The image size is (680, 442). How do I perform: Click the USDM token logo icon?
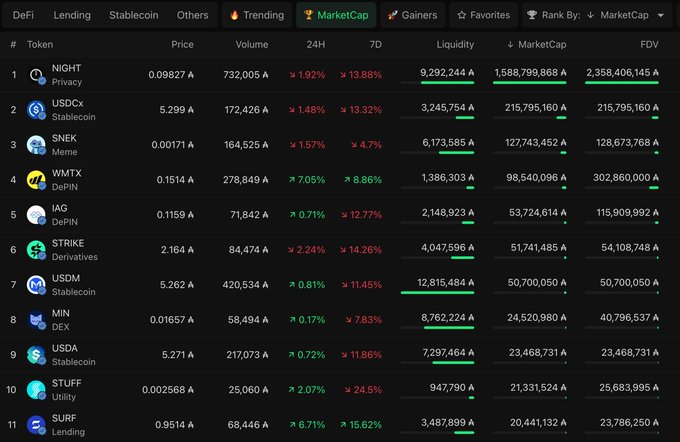[36, 285]
